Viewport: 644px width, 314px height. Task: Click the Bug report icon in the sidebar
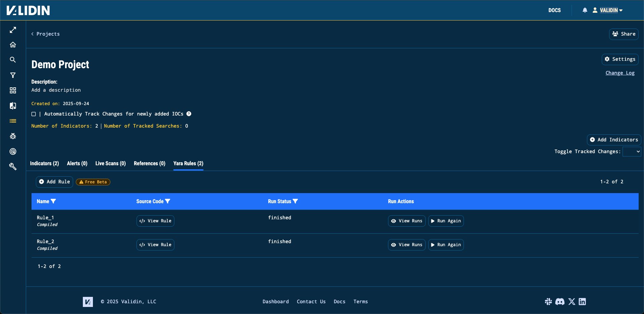point(13,136)
